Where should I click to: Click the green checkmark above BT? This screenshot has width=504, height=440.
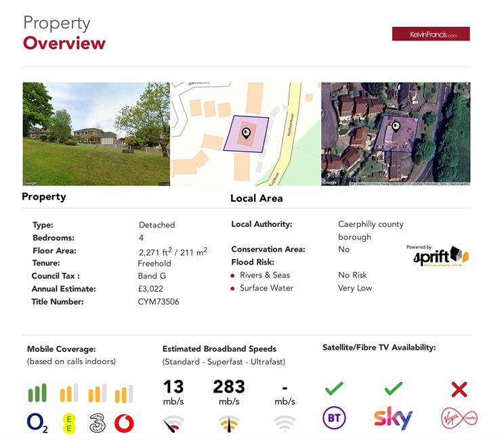334,389
